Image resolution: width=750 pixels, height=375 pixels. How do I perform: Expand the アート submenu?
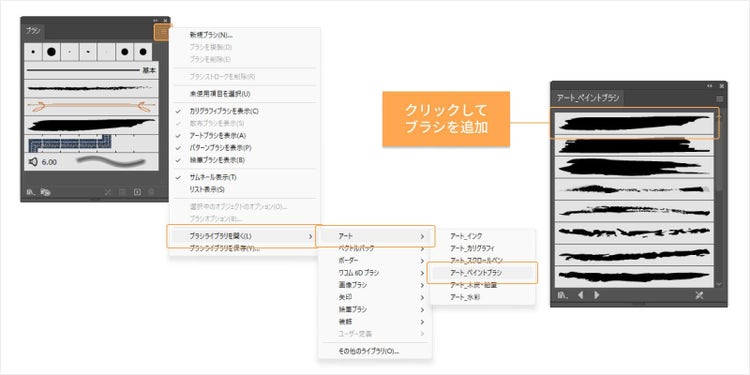[x=375, y=236]
